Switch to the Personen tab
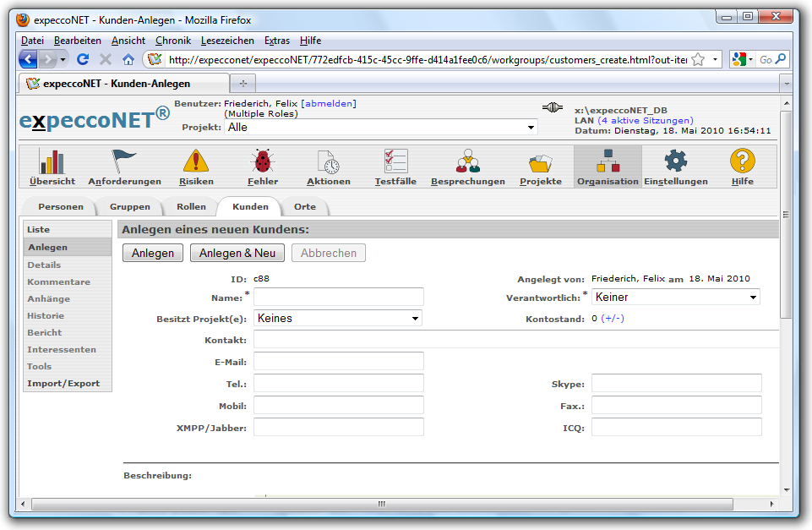The image size is (812, 530). (x=61, y=206)
